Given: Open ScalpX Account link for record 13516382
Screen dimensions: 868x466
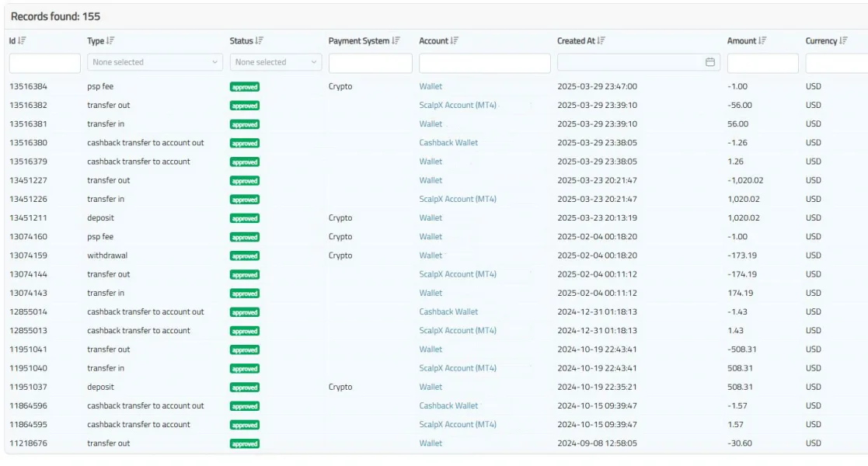Looking at the screenshot, I should point(458,105).
